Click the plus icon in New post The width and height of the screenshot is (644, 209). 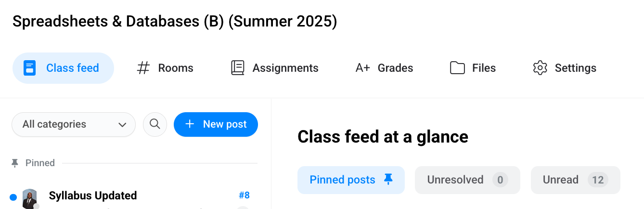pos(190,124)
